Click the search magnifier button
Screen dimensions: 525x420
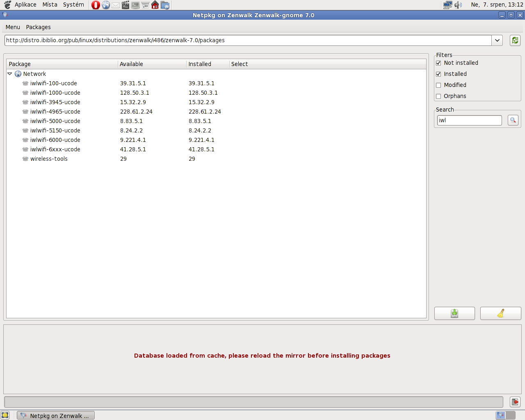point(513,120)
